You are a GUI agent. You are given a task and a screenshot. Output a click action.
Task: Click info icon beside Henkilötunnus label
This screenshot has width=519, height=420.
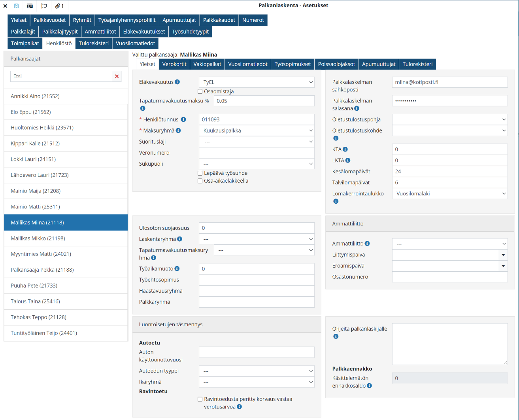click(183, 119)
